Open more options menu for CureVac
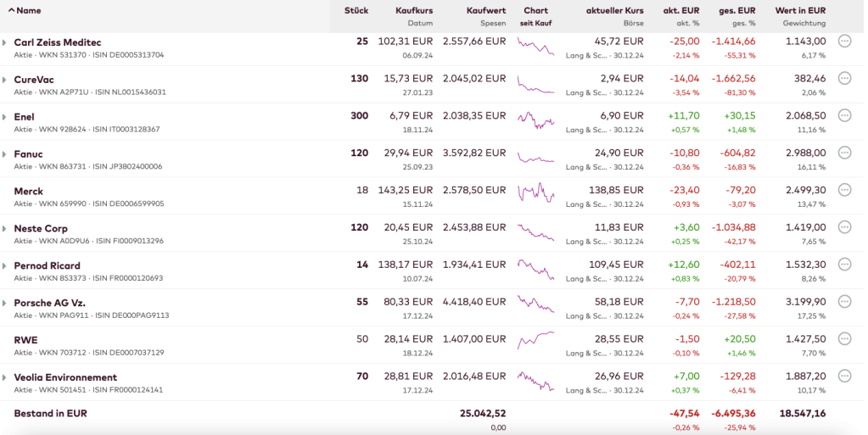 click(844, 78)
